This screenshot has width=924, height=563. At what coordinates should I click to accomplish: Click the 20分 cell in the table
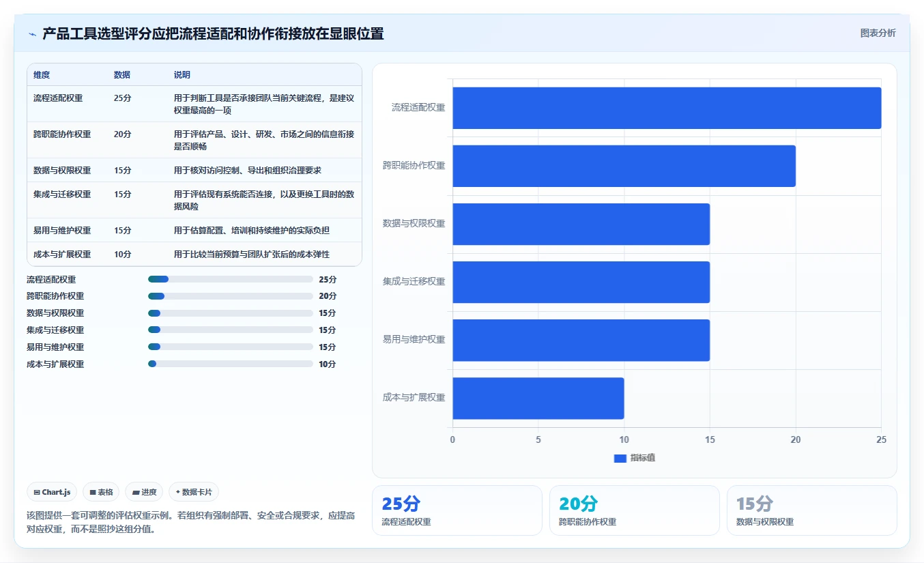(x=123, y=134)
